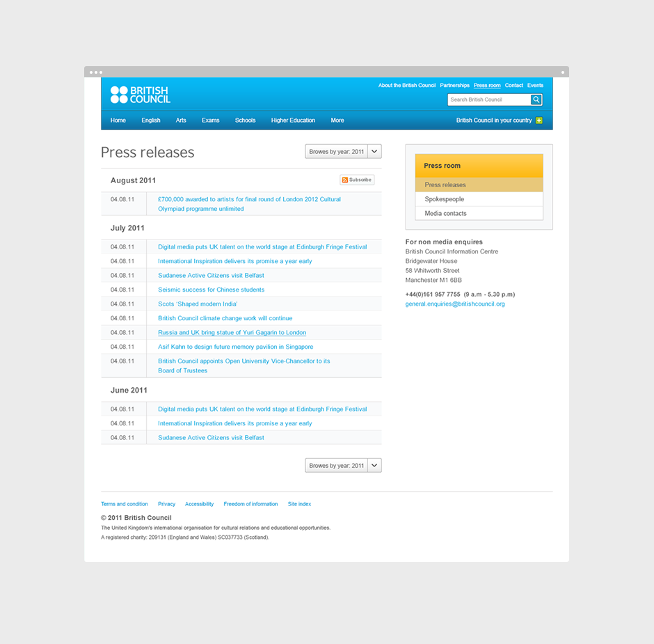
Task: Expand British Council in your country
Action: (x=494, y=120)
